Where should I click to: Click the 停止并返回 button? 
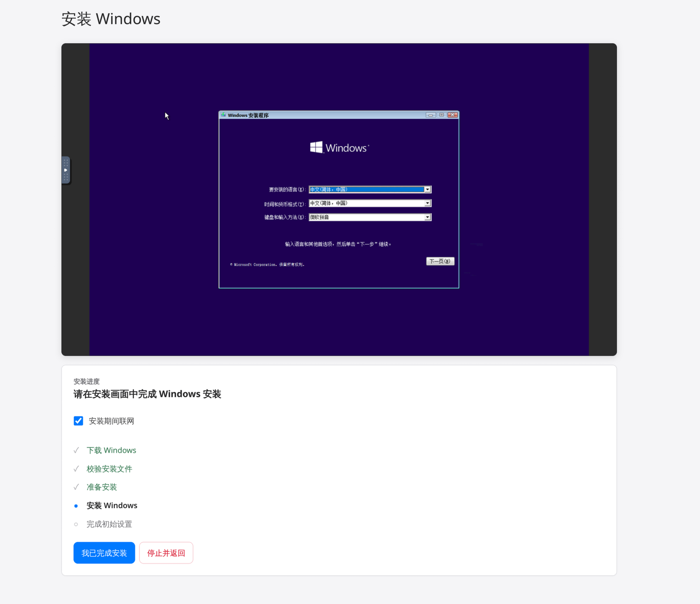point(166,553)
